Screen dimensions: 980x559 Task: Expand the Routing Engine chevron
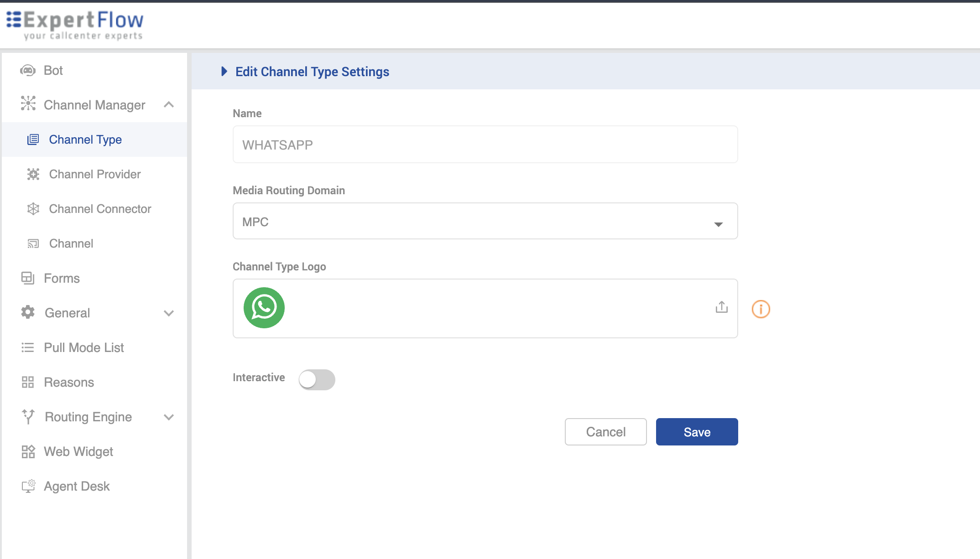(x=168, y=417)
